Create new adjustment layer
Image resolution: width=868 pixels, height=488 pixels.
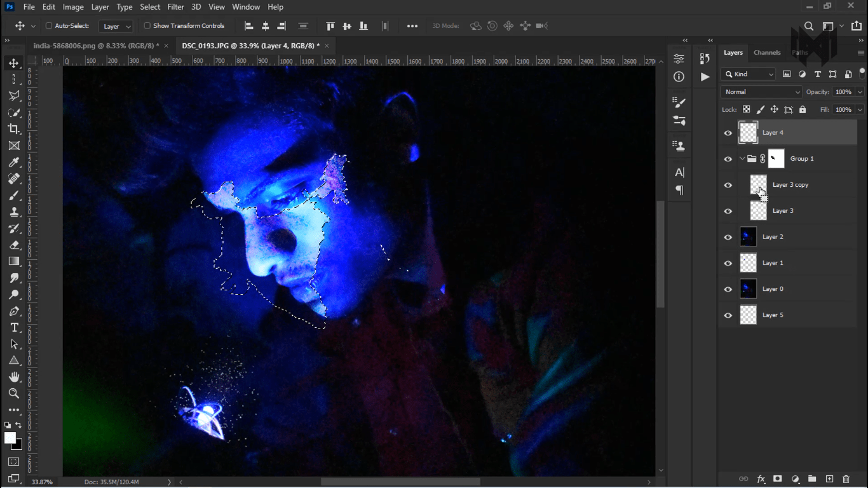tap(795, 479)
